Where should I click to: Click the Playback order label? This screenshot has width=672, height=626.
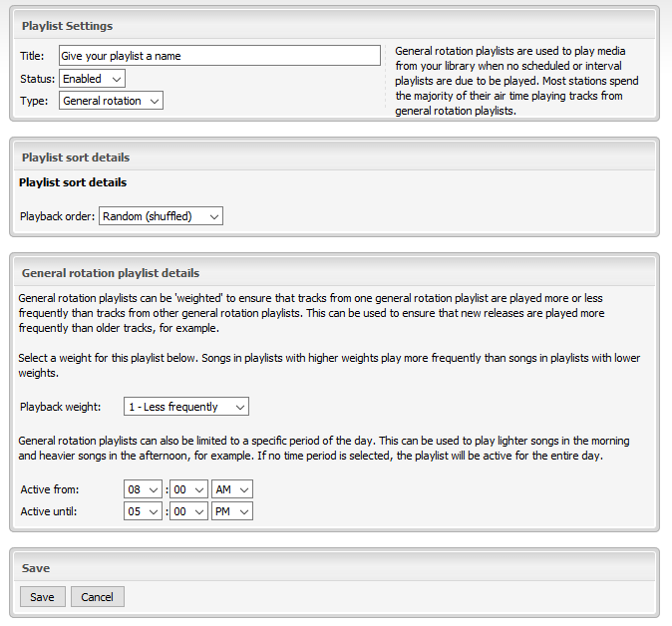pos(57,216)
